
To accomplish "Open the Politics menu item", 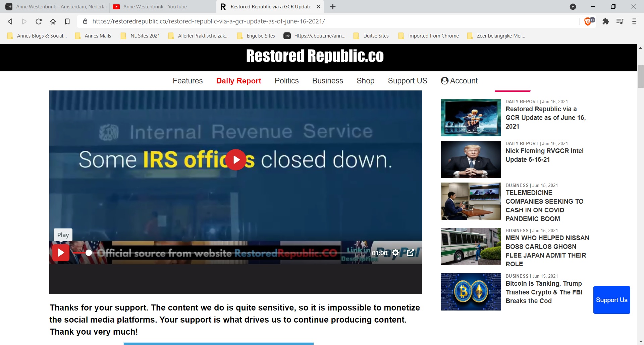I will coord(286,81).
